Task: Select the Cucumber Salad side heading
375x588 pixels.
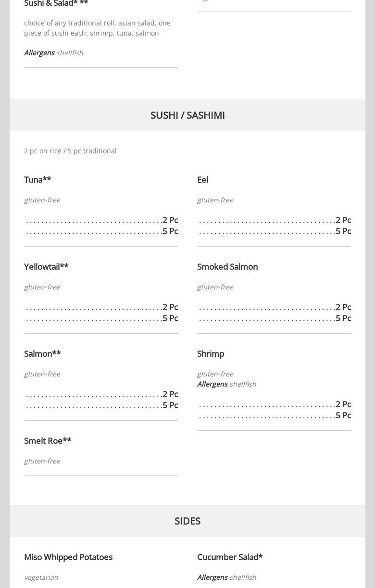Action: coord(230,557)
